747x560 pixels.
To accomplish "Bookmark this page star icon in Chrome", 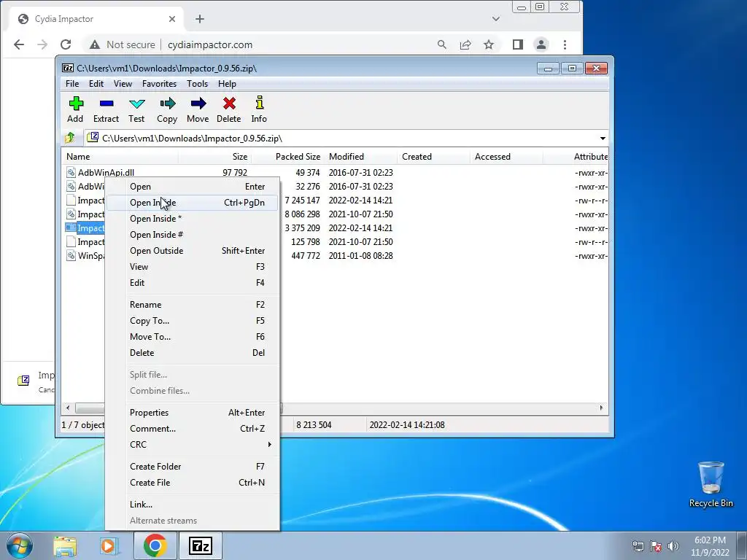I will 489,44.
